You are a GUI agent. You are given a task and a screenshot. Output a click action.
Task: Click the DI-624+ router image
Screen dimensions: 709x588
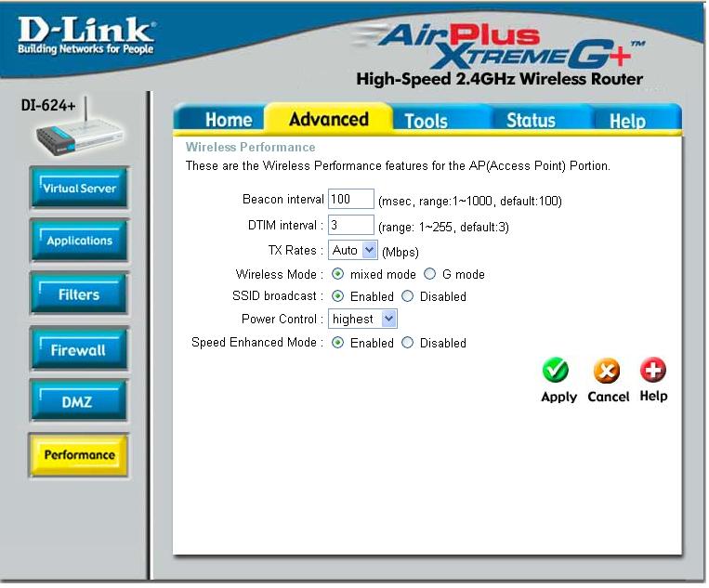79,127
